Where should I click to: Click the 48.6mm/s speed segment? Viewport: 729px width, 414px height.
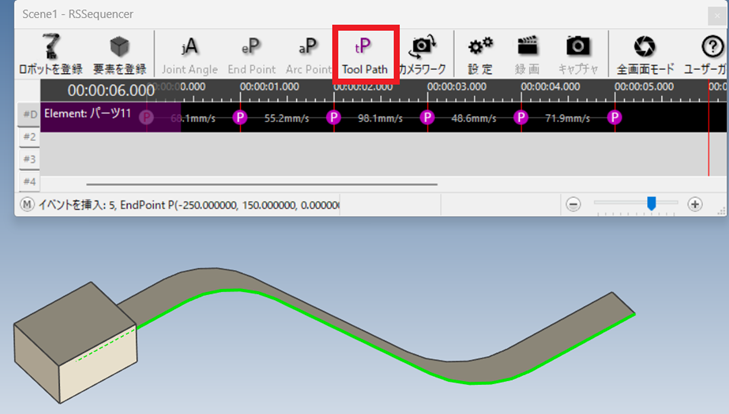(x=474, y=118)
